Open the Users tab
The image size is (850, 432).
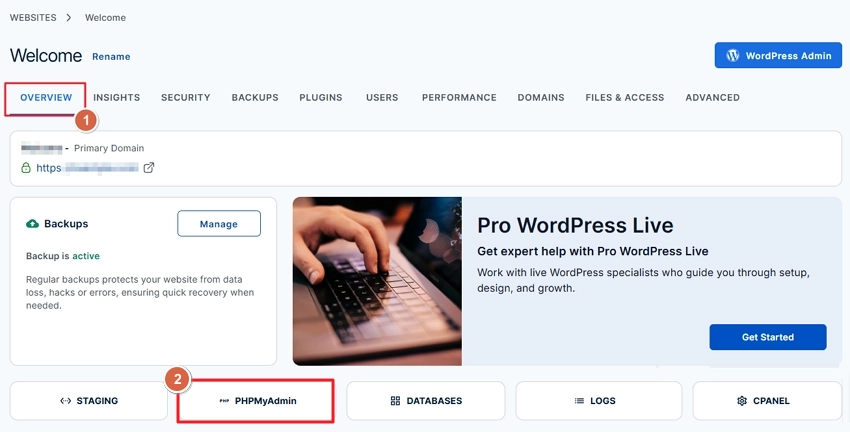382,98
